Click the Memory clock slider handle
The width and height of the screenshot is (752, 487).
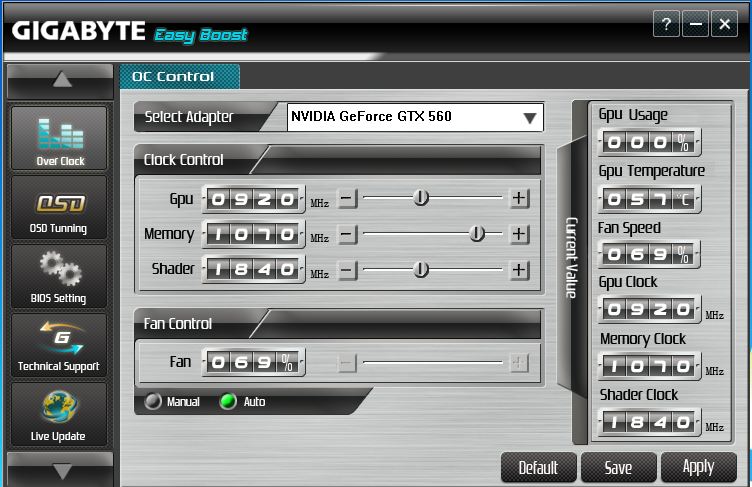coord(477,234)
